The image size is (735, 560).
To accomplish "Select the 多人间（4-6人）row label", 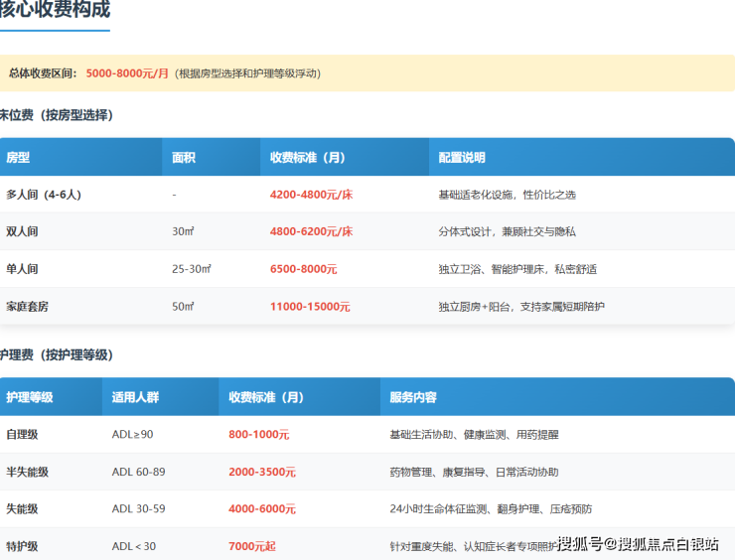I will click(44, 195).
